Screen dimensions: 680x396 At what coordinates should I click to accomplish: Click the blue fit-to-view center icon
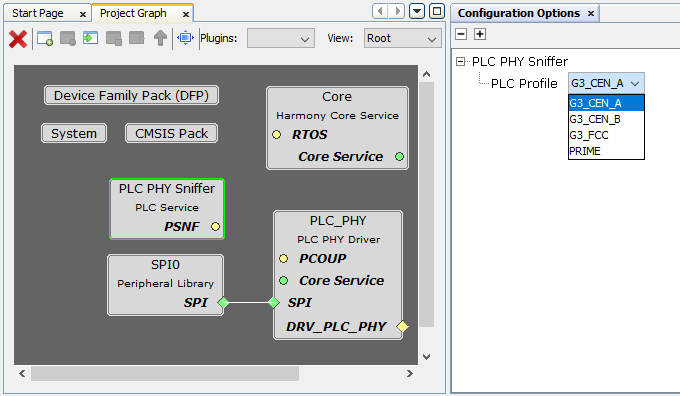185,38
